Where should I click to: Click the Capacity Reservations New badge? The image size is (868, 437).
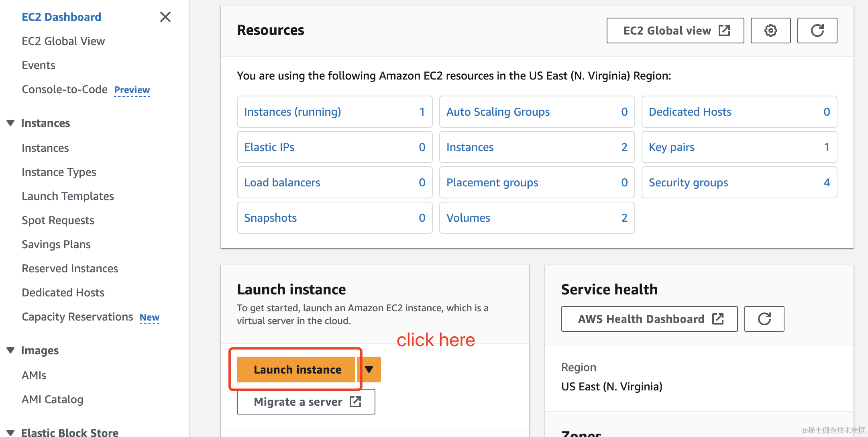(149, 317)
